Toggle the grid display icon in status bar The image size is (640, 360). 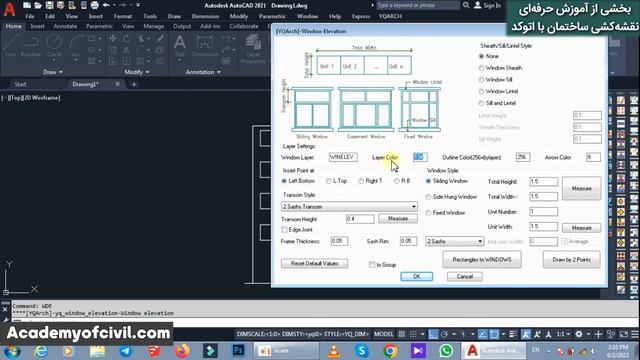pyautogui.click(x=402, y=334)
